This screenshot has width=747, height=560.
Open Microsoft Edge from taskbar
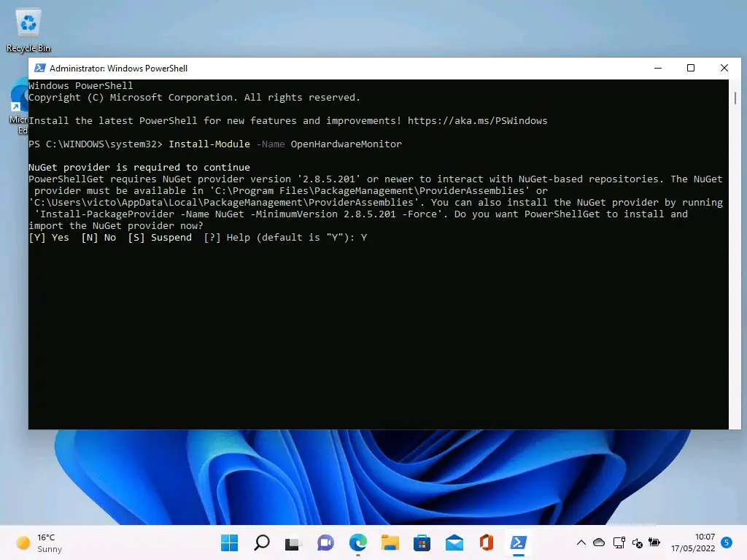click(357, 542)
